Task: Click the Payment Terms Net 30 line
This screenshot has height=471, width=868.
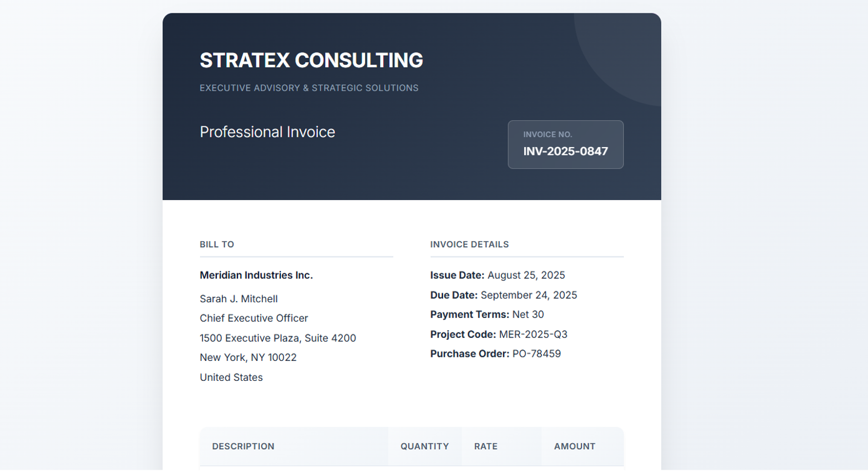Action: pyautogui.click(x=487, y=314)
